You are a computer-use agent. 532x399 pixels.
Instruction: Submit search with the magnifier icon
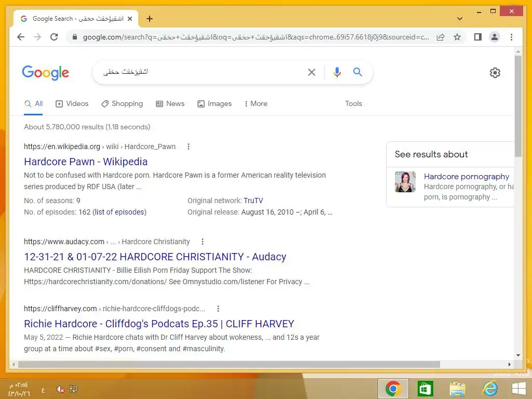357,72
